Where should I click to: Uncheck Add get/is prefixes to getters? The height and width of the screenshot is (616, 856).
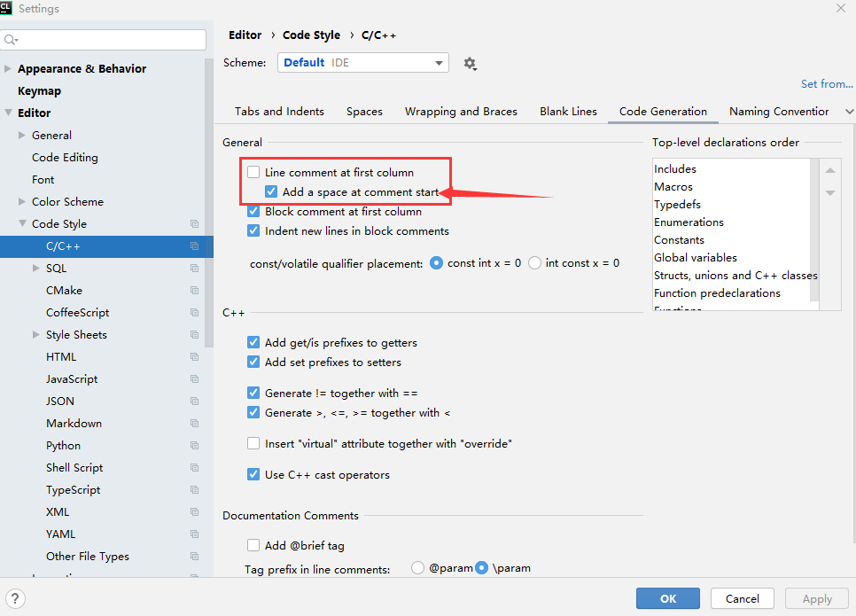click(x=254, y=343)
